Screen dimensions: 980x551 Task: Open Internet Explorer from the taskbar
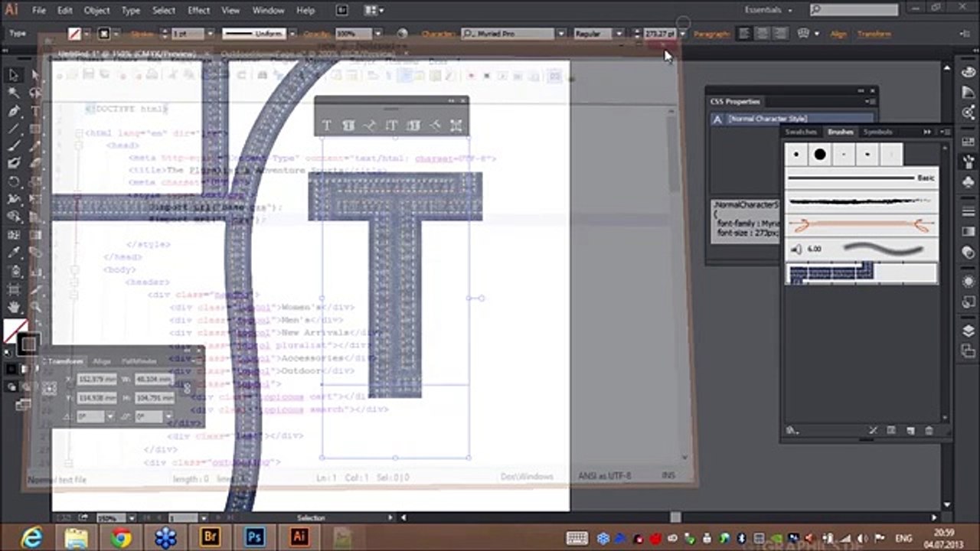tap(31, 538)
